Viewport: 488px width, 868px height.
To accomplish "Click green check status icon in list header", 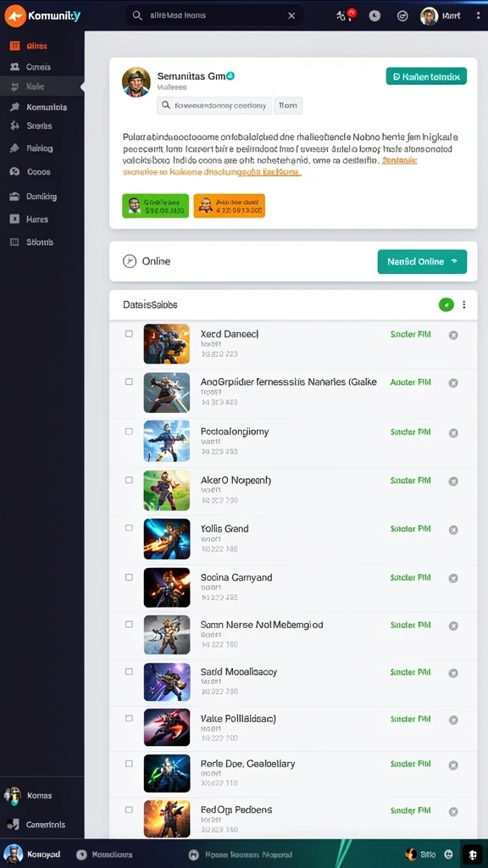I will click(x=446, y=304).
